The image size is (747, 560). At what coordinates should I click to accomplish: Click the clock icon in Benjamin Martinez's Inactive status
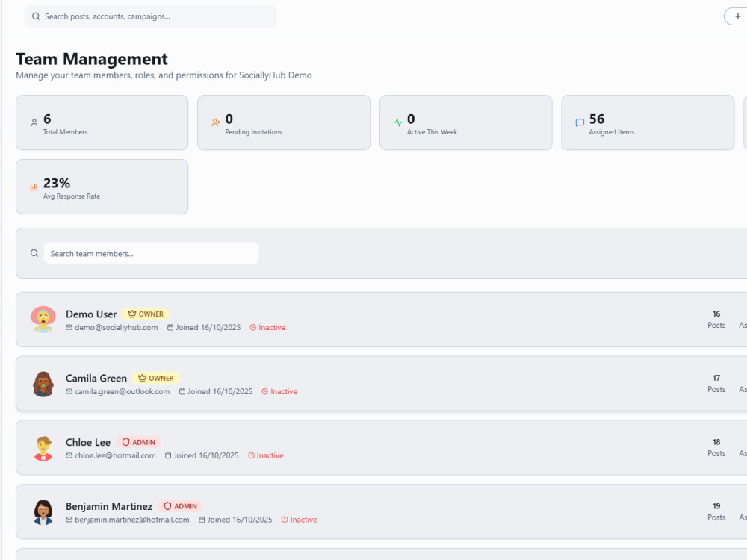285,520
